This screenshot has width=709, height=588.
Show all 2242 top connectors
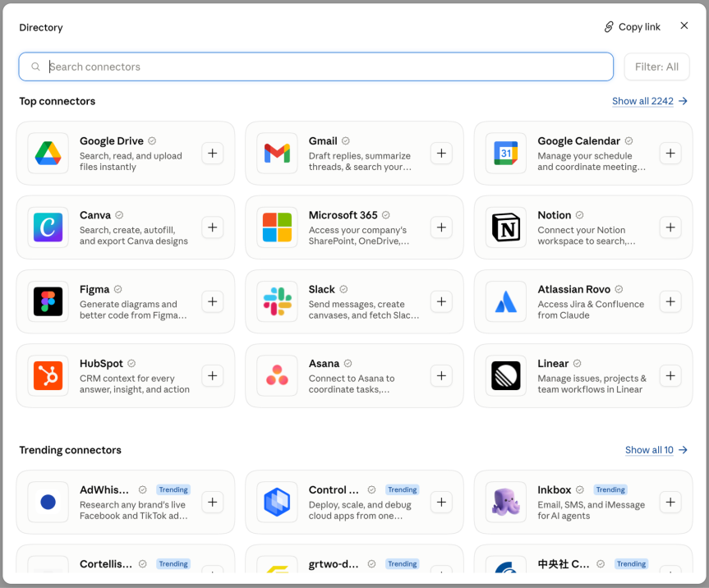(650, 101)
